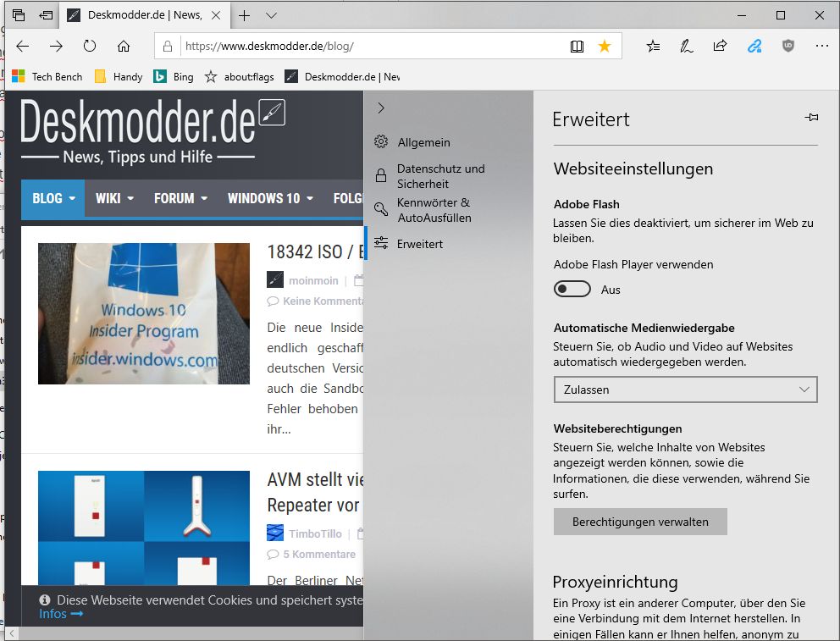Open the AVM repeater article thumbnail

click(x=144, y=528)
